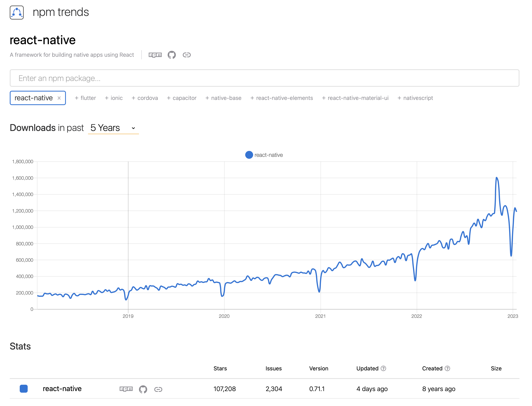
Task: Click the '8 years ago' created value
Action: pos(439,389)
